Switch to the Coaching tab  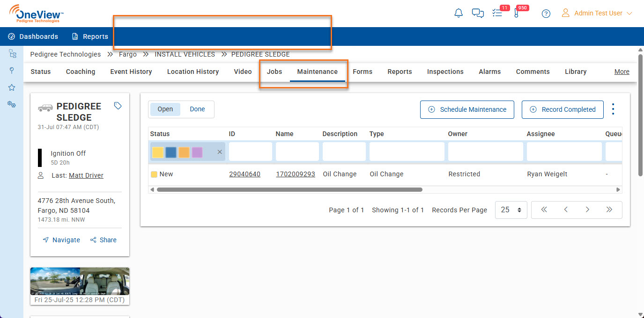click(x=81, y=72)
